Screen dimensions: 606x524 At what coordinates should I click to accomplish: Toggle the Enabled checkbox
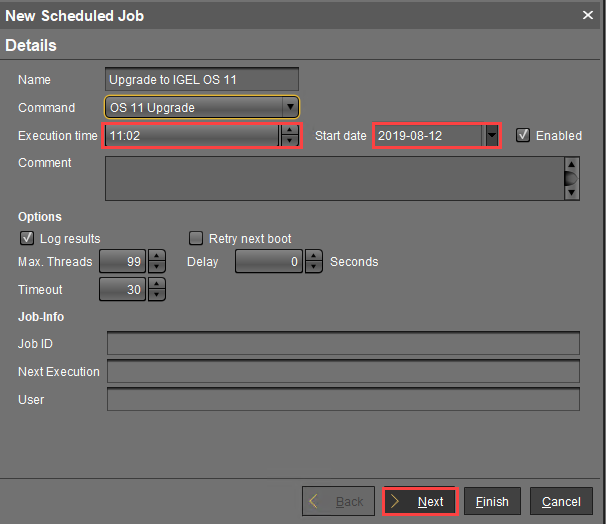click(x=523, y=135)
